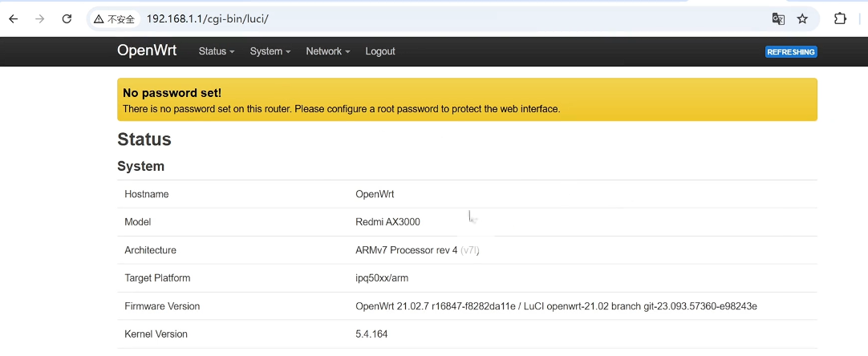This screenshot has height=356, width=868.
Task: Expand the Network dropdown menu
Action: point(327,51)
